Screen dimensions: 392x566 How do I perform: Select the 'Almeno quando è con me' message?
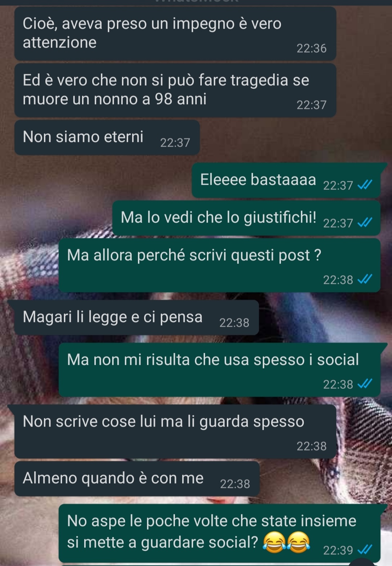click(x=137, y=479)
